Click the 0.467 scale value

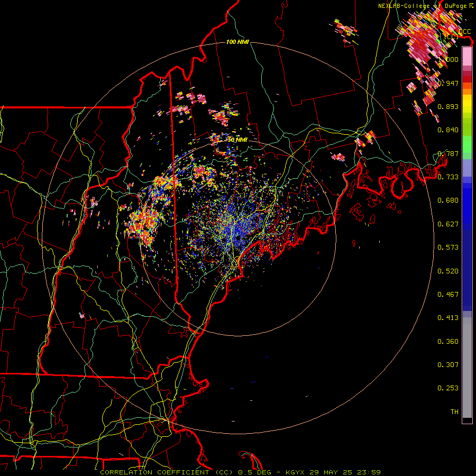[448, 295]
